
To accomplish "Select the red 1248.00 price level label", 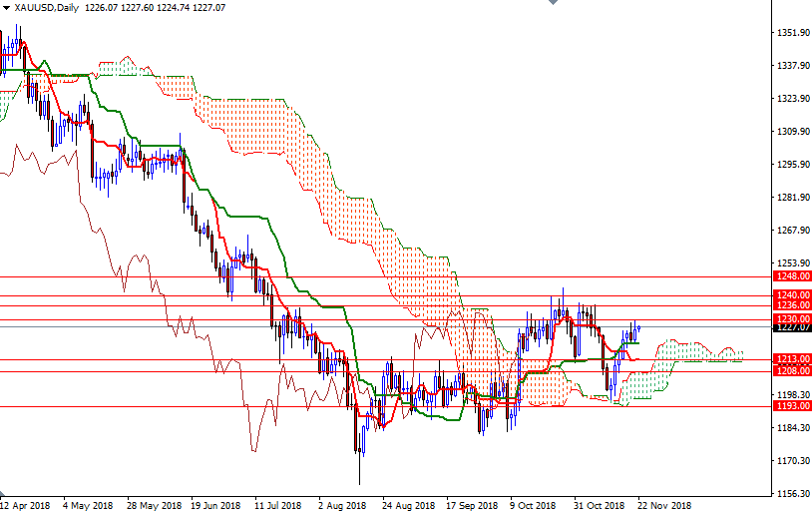I will click(792, 276).
